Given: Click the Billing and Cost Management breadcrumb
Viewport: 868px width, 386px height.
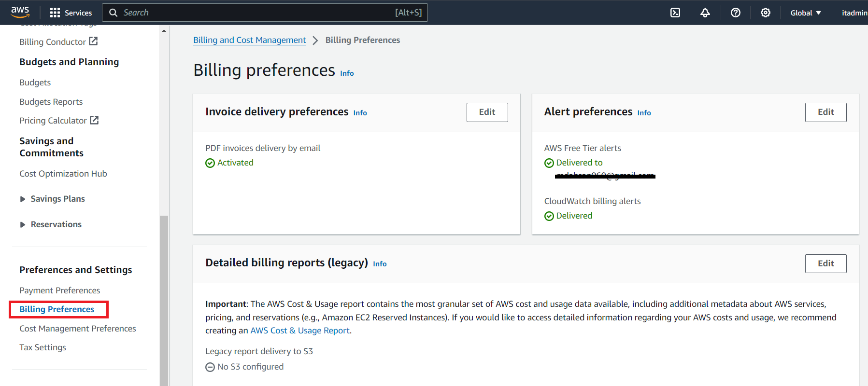Looking at the screenshot, I should (249, 40).
